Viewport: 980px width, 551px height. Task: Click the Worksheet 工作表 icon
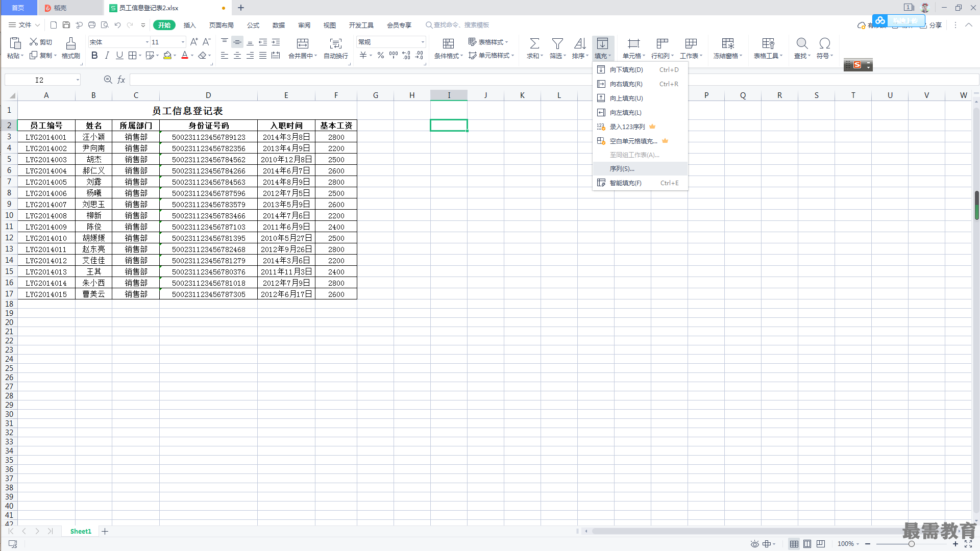[x=691, y=43]
